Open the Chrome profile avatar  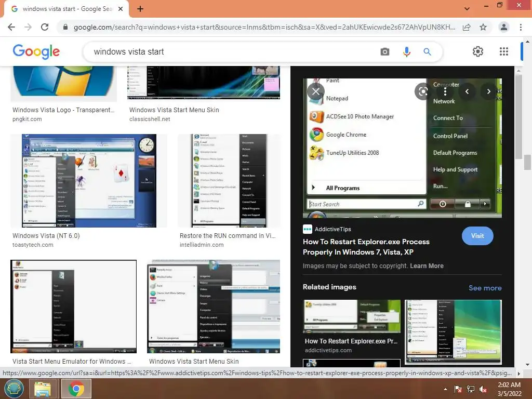504,27
